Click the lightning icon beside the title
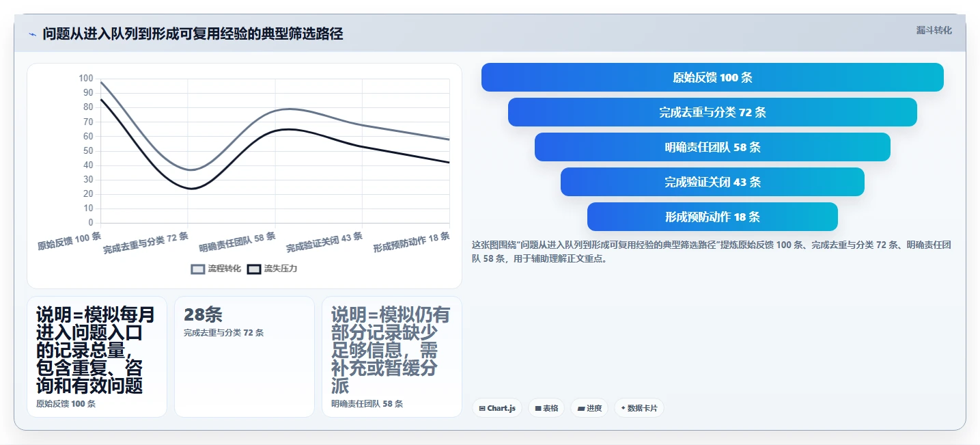The height and width of the screenshot is (445, 980). pyautogui.click(x=33, y=34)
